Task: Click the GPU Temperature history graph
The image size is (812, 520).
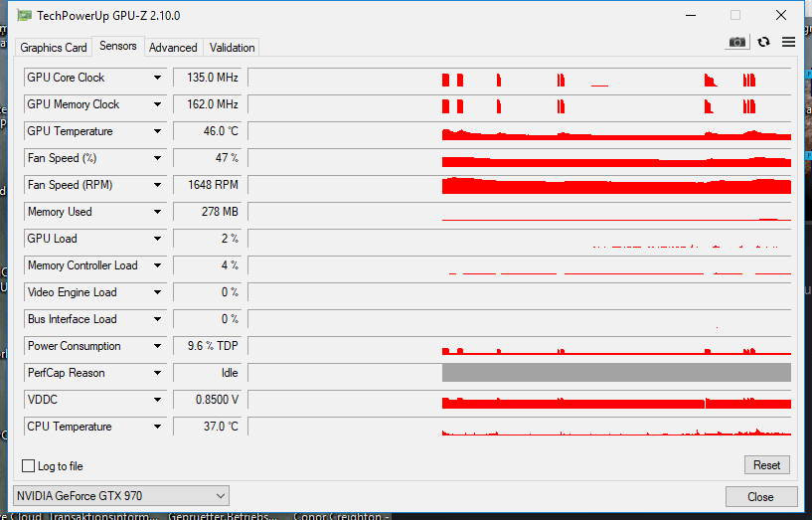Action: (x=520, y=131)
